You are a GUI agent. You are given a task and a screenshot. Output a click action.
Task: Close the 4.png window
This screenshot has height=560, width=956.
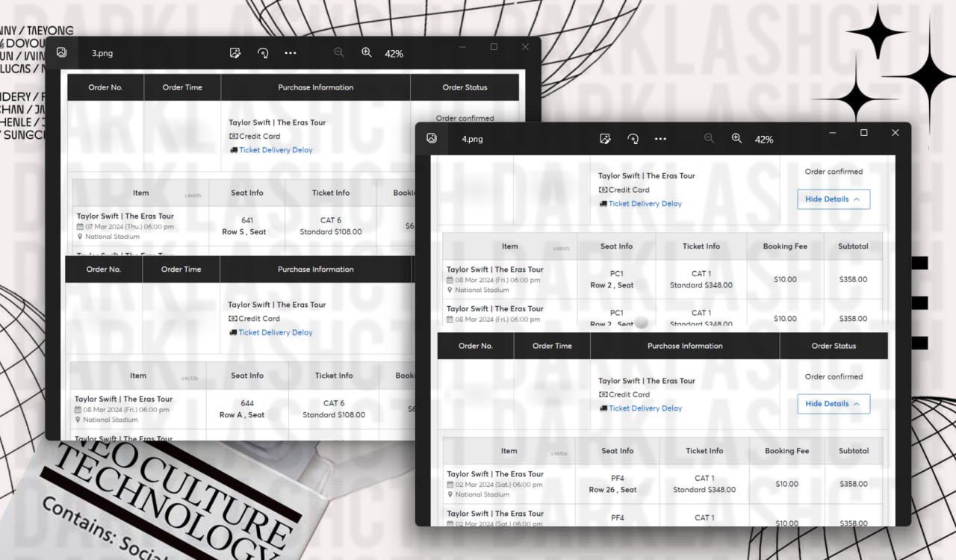(896, 133)
